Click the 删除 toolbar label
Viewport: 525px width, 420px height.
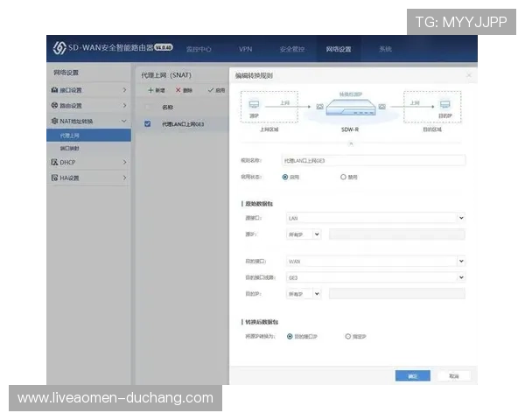(x=187, y=90)
